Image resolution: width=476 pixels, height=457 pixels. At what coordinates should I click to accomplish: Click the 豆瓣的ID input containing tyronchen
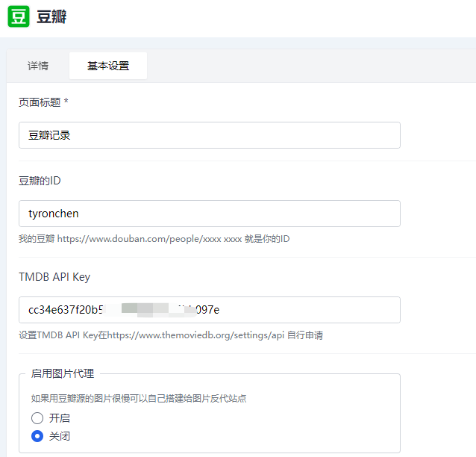pos(210,214)
